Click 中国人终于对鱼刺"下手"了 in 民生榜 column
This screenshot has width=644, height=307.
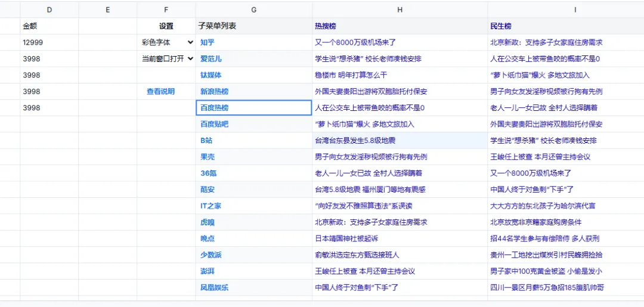[x=532, y=190]
